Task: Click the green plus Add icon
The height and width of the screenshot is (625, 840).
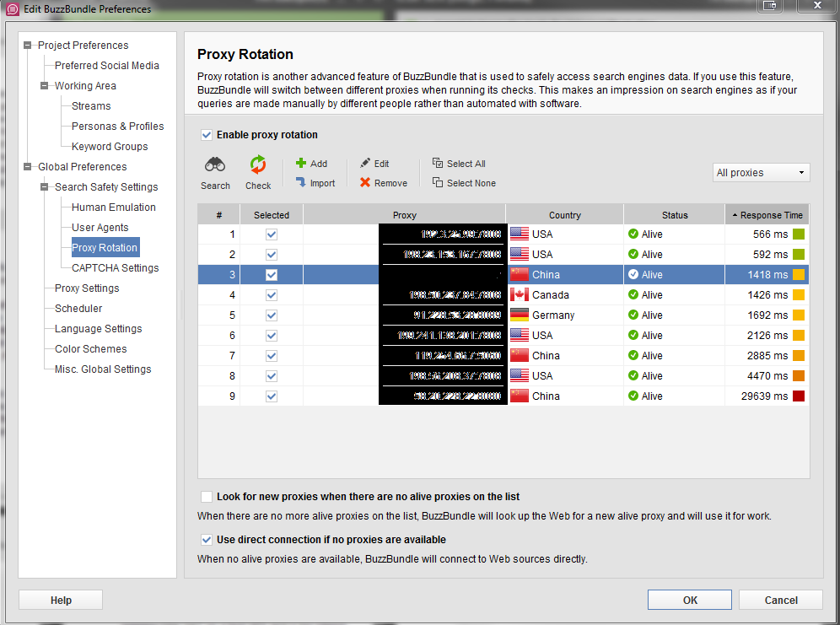Action: (x=301, y=163)
